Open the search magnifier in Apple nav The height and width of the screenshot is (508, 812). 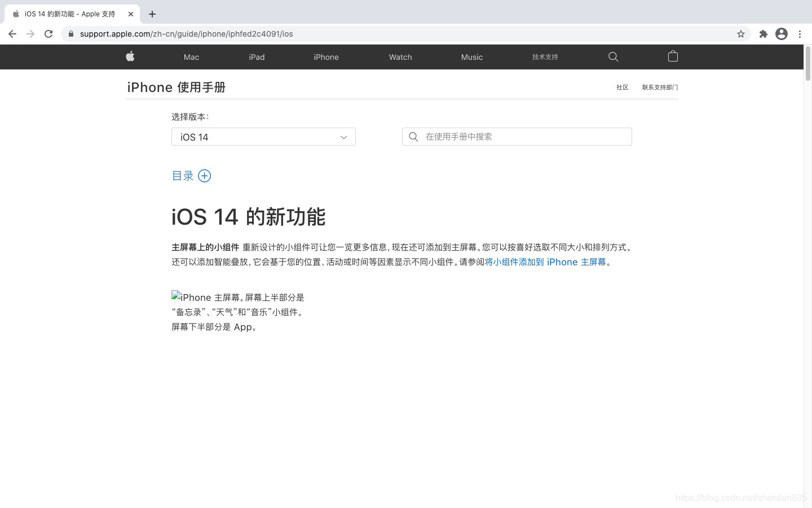(x=614, y=56)
